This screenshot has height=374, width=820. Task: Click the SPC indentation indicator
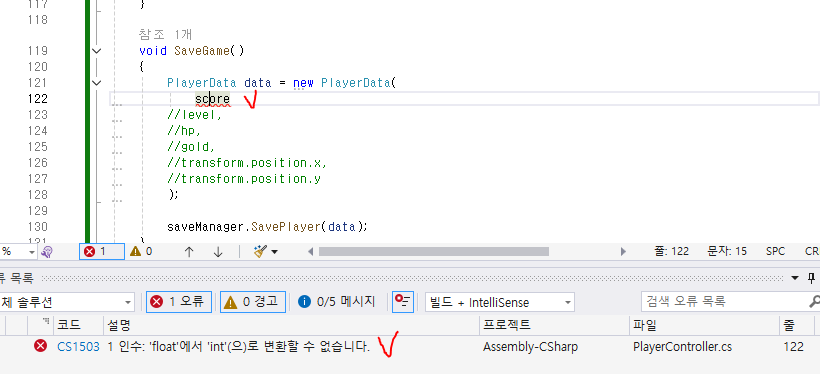tap(775, 252)
